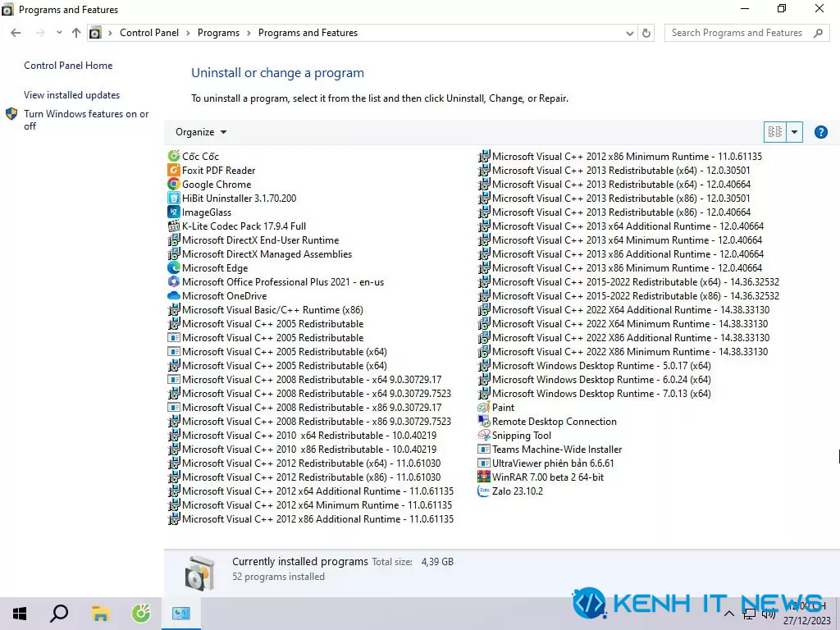Open View installed updates link
840x630 pixels.
[x=72, y=95]
